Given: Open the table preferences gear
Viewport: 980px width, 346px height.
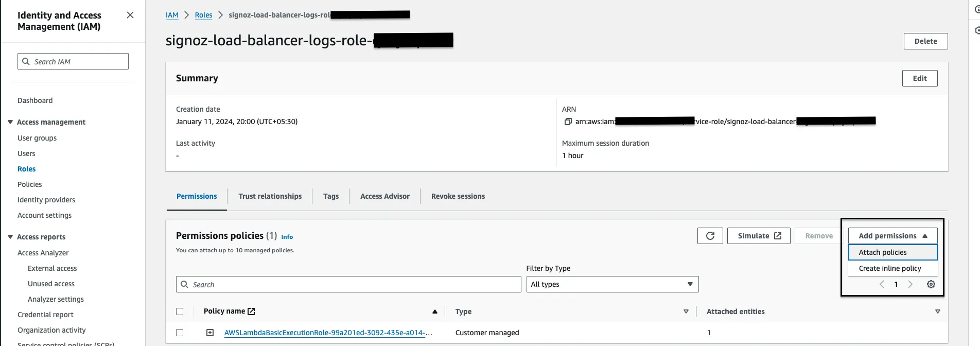Looking at the screenshot, I should (x=931, y=284).
